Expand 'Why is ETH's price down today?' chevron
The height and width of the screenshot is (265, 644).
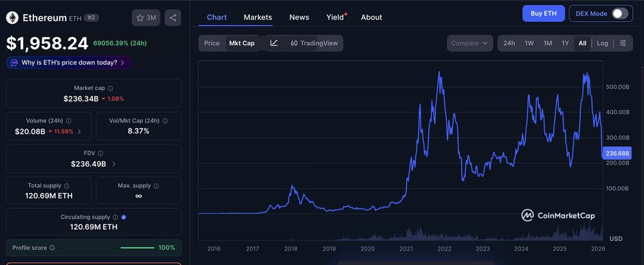point(123,63)
